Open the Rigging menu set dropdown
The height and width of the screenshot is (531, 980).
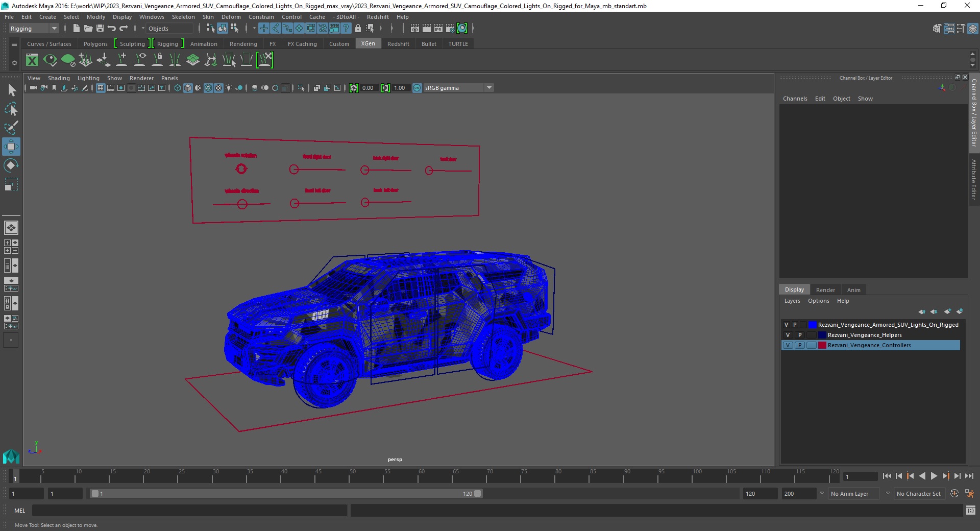[x=34, y=29]
